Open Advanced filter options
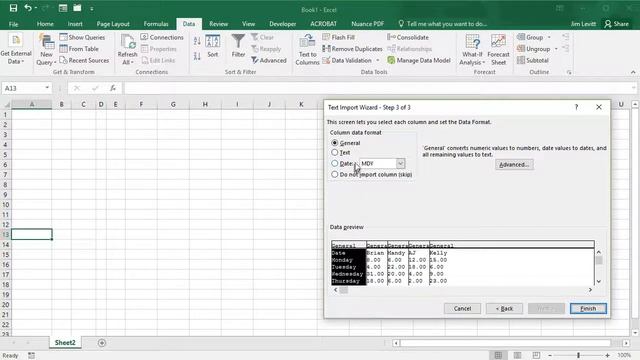The image size is (640, 360). coord(269,60)
